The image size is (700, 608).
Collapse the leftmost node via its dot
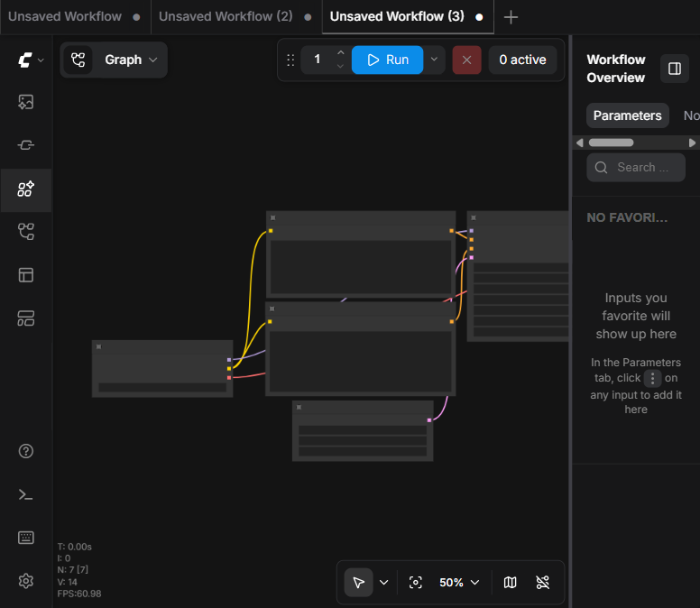point(99,347)
